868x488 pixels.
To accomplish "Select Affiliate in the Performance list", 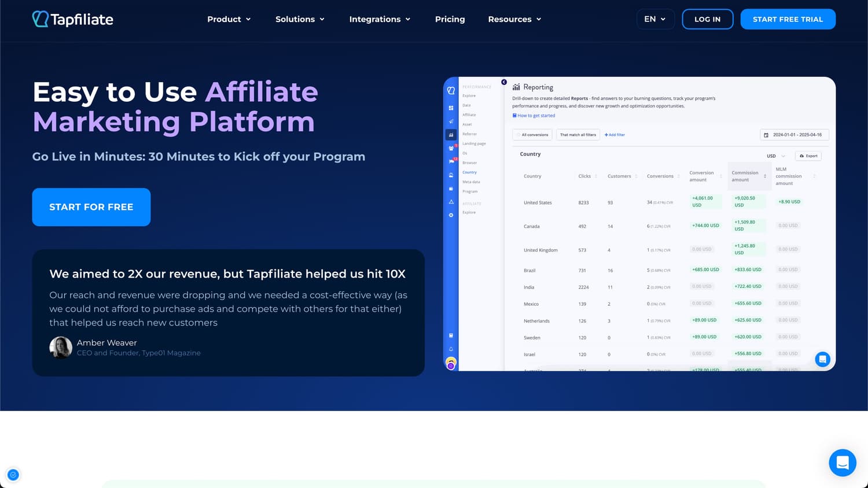I will tap(469, 114).
